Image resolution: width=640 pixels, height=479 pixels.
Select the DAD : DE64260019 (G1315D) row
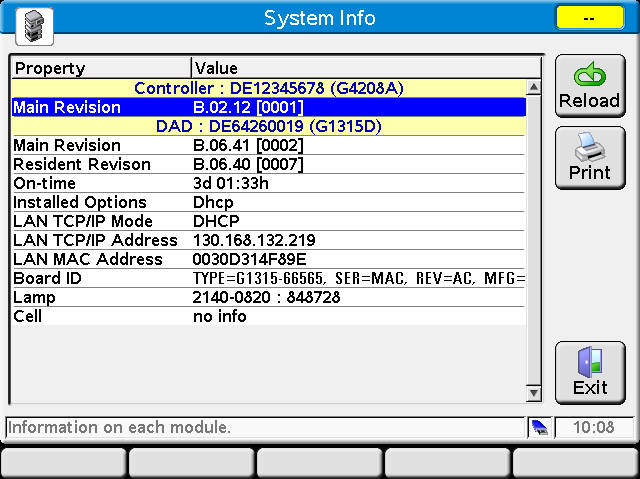point(269,126)
